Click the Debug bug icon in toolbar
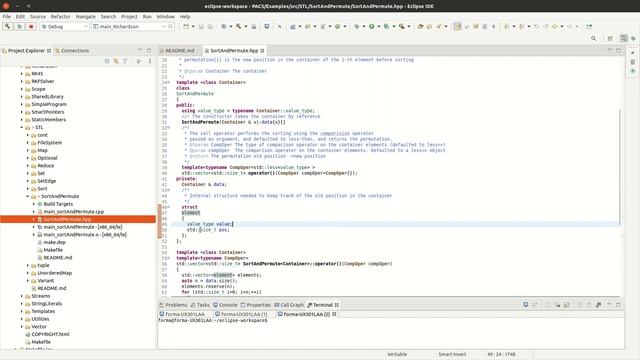This screenshot has height=360, width=640. pyautogui.click(x=357, y=27)
